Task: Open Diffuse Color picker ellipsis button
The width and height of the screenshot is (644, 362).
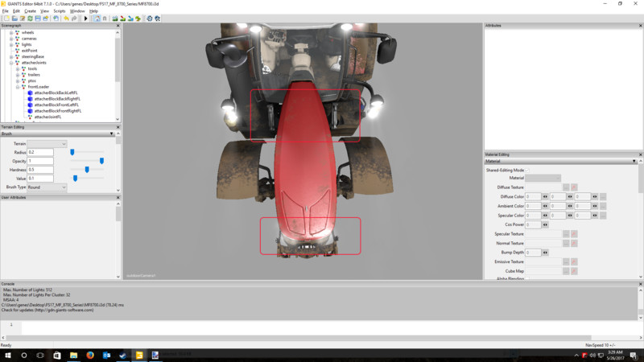Action: point(603,196)
